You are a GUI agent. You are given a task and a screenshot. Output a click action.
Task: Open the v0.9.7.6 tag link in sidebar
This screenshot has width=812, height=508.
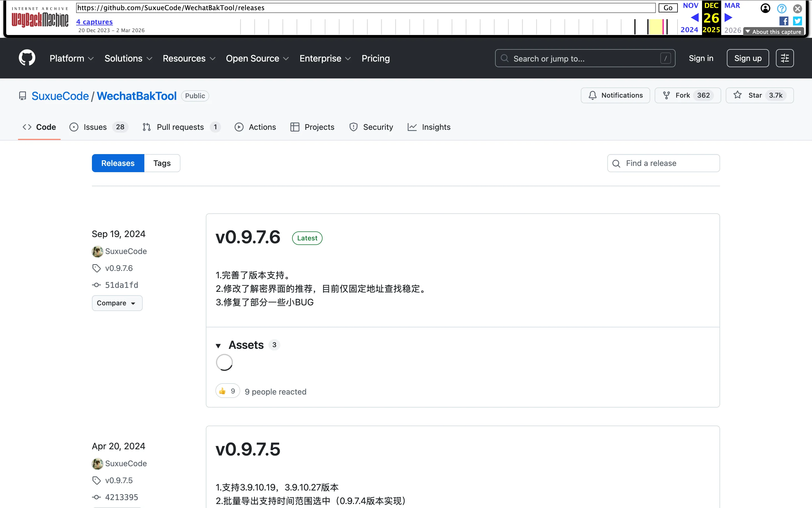(x=119, y=268)
